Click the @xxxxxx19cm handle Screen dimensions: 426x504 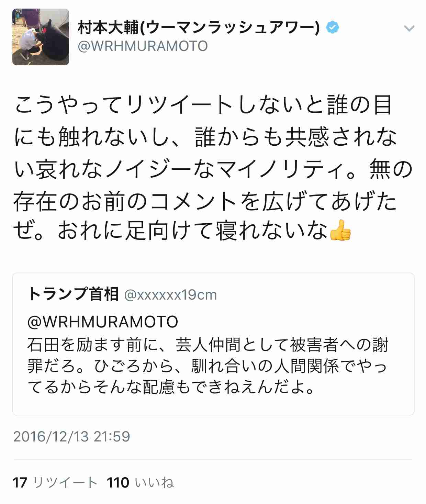coord(170,295)
